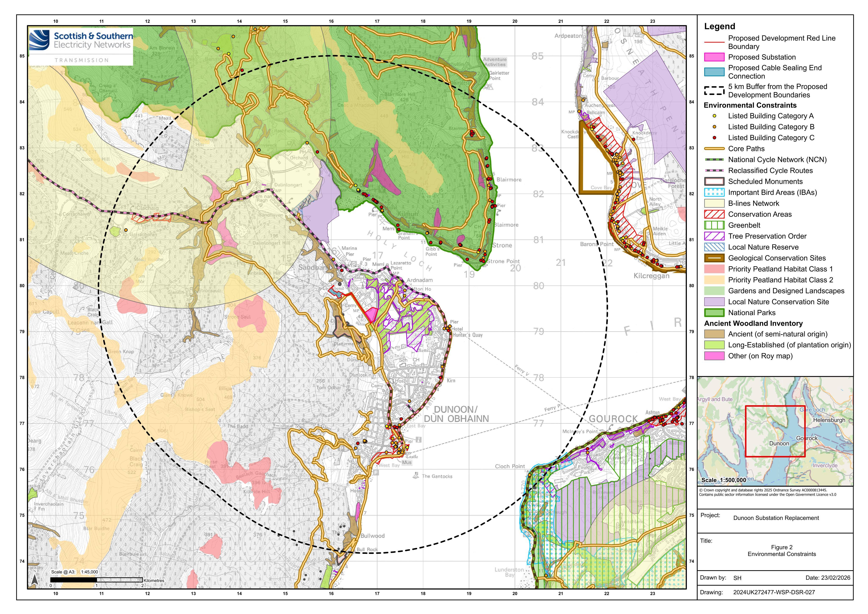Click the Dunoon Substation Replacement project title
Screen dimensions: 868x614
pos(776,518)
